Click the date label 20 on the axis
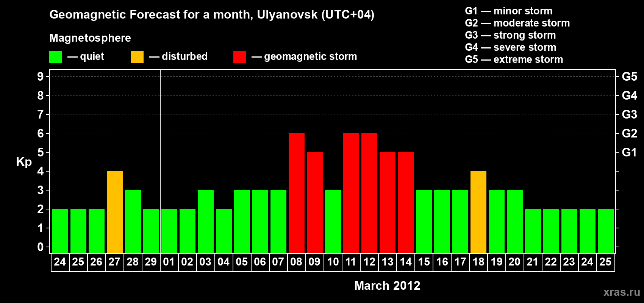The image size is (644, 303). (x=514, y=262)
